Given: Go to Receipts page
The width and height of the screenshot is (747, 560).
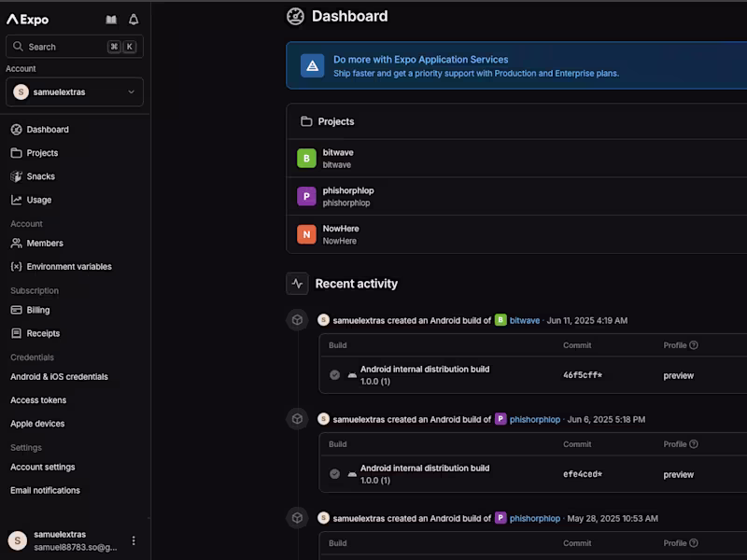Looking at the screenshot, I should point(43,333).
